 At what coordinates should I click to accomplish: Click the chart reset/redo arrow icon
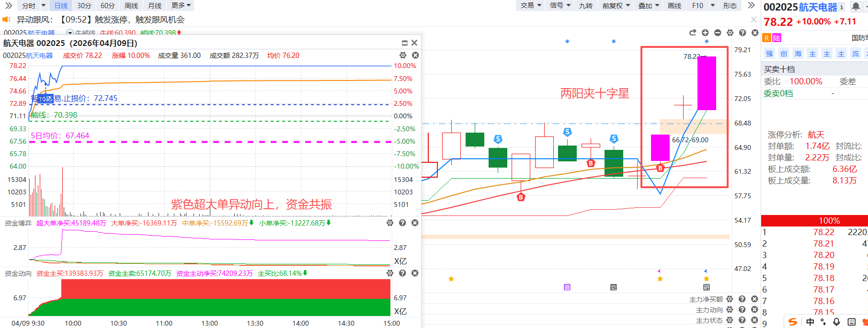693,33
